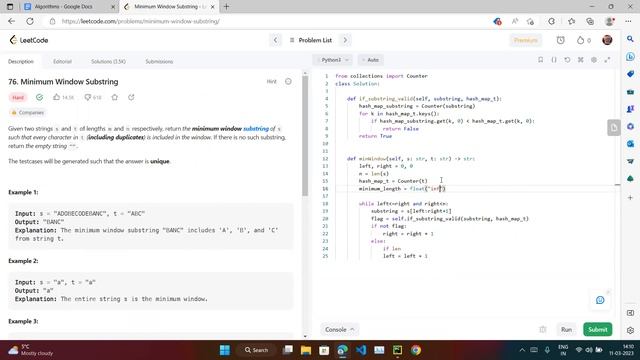
Task: Open a new browser tab
Action: (x=227, y=7)
